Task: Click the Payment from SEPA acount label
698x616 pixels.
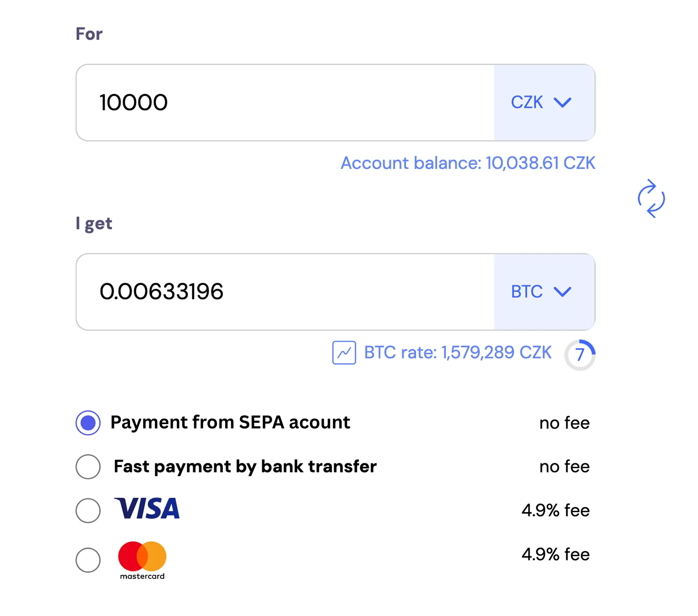Action: coord(230,422)
